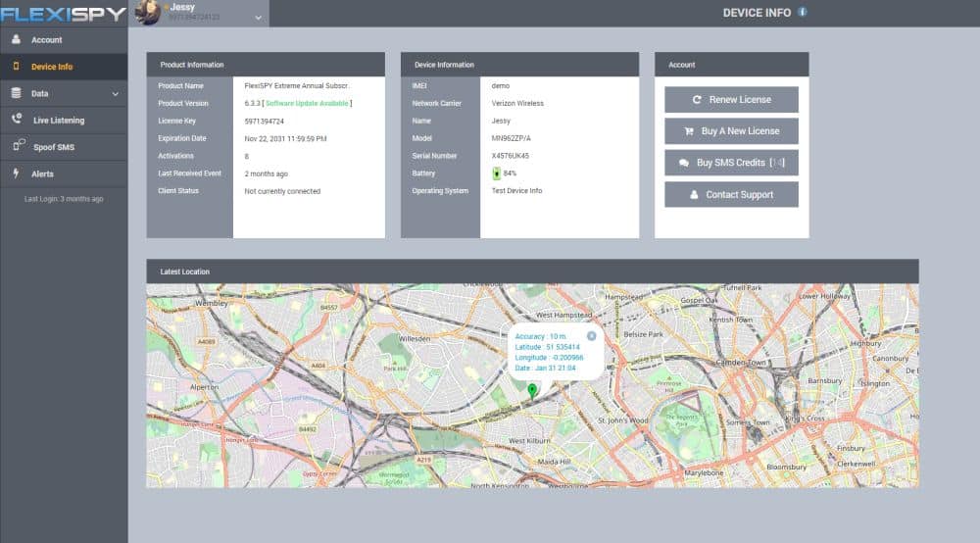Click the Device Info phone icon

click(17, 67)
